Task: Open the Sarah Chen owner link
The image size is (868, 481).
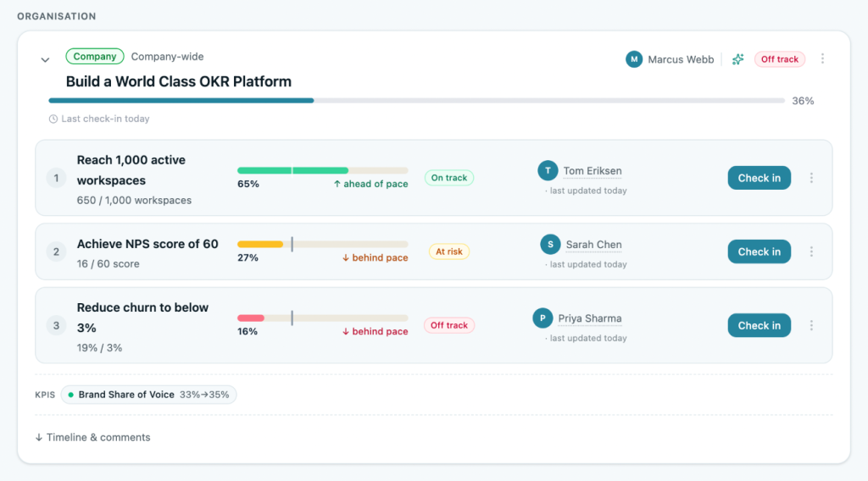Action: click(x=593, y=245)
